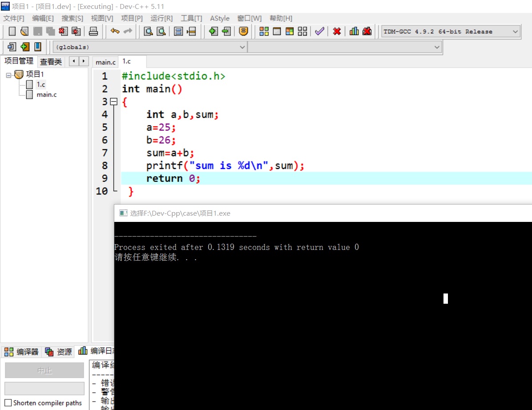Open the 帮助[H] menu
The image size is (532, 410).
281,18
